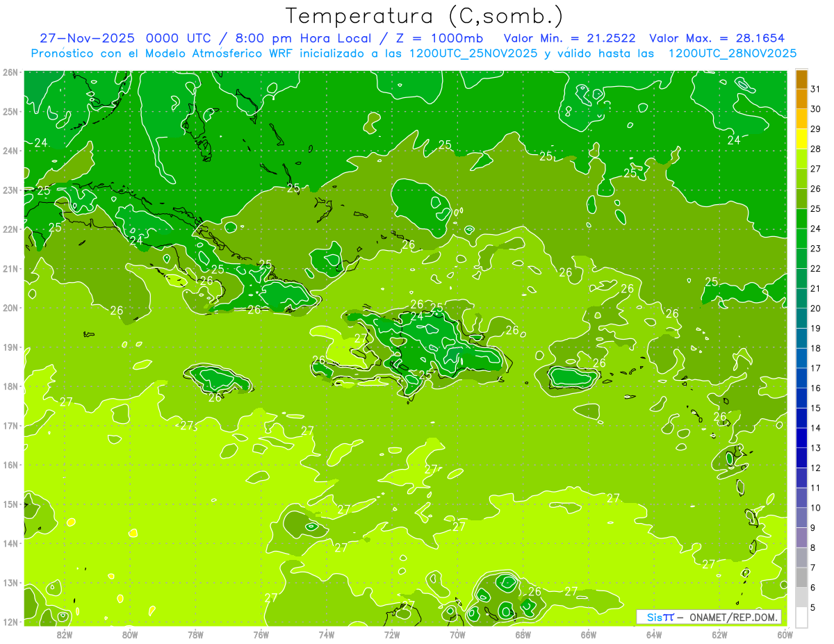This screenshot has height=644, width=834.
Task: Click the 17N latitude axis label
Action: click(x=10, y=425)
